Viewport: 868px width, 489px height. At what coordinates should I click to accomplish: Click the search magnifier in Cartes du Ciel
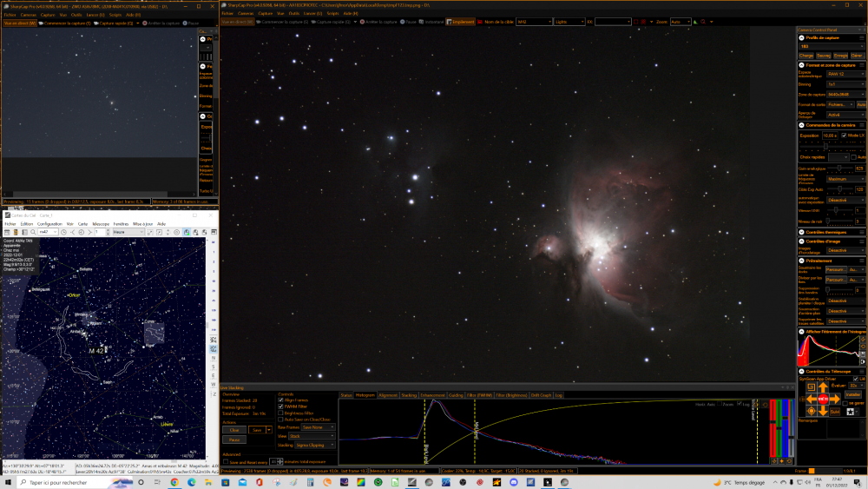pos(31,232)
